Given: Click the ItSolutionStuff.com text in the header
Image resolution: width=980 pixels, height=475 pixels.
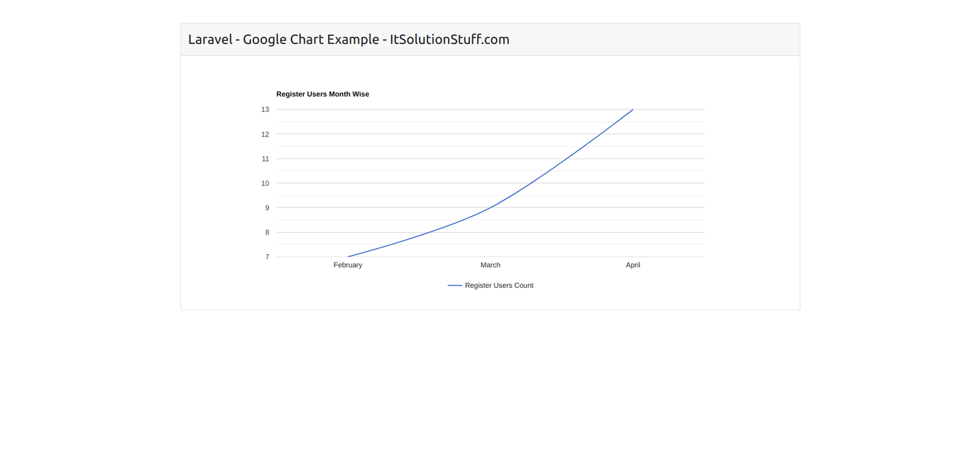Looking at the screenshot, I should coord(450,40).
